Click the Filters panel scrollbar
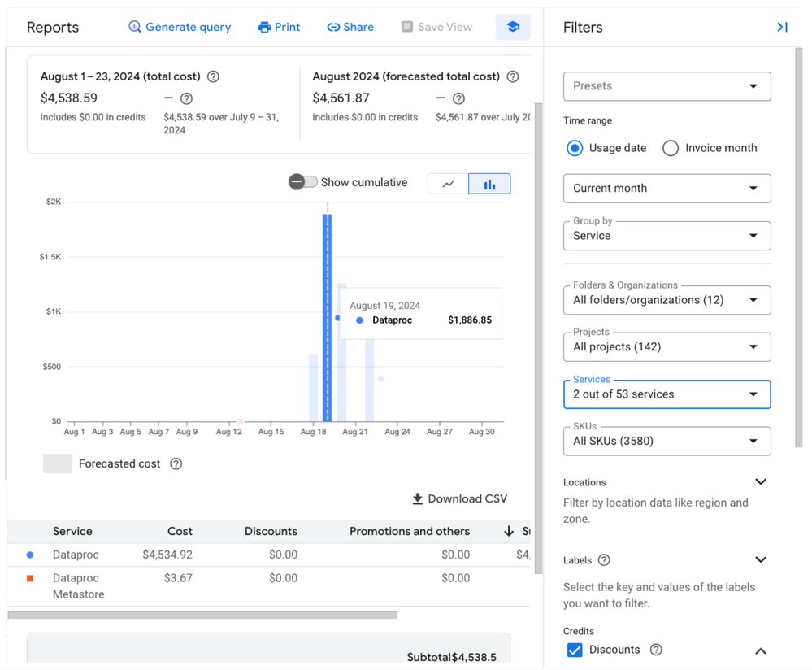The width and height of the screenshot is (812, 670). tap(798, 247)
